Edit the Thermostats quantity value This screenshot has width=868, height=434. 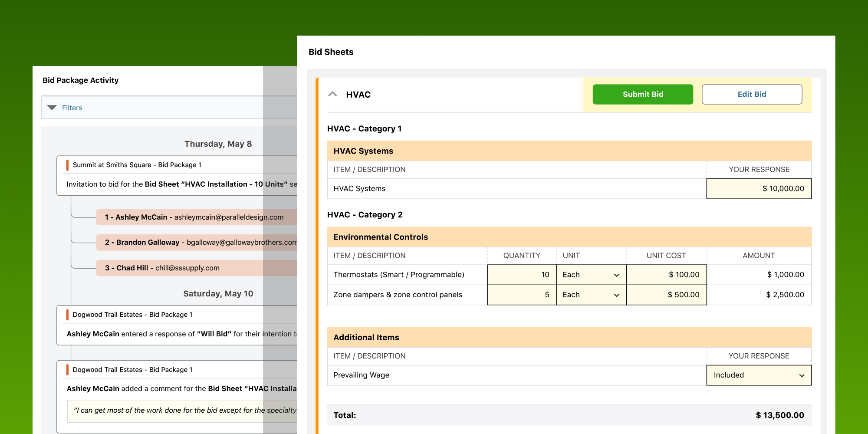pyautogui.click(x=522, y=274)
